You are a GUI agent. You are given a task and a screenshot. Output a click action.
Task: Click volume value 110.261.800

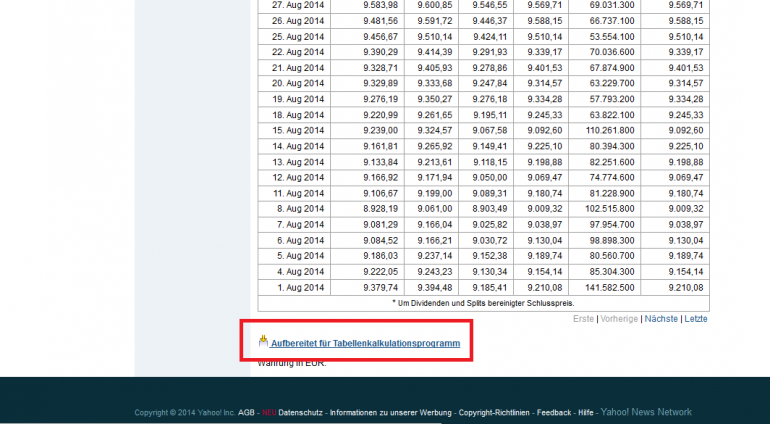(x=610, y=131)
